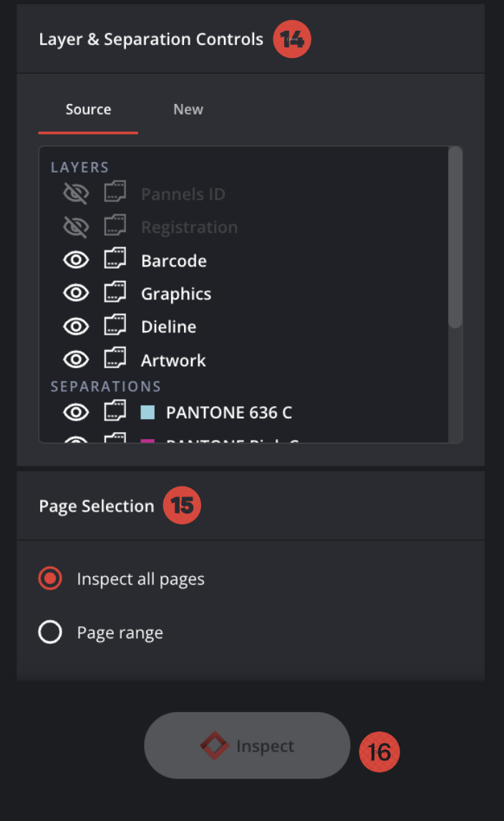Hide the Barcode layer

pos(75,260)
